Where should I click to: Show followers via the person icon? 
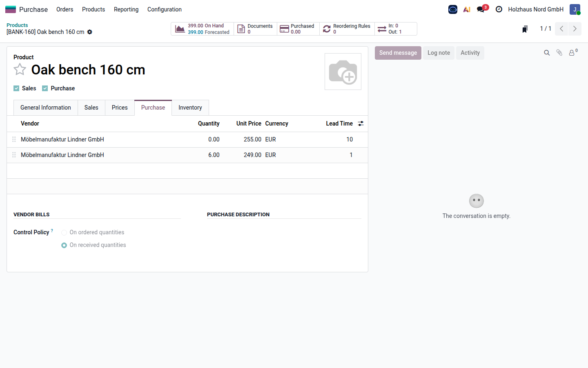pos(573,52)
